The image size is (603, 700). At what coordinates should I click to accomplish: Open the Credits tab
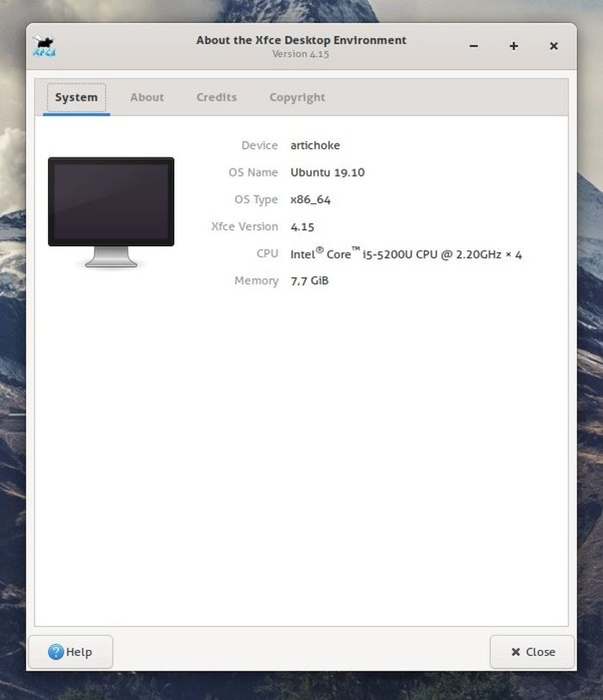point(216,97)
